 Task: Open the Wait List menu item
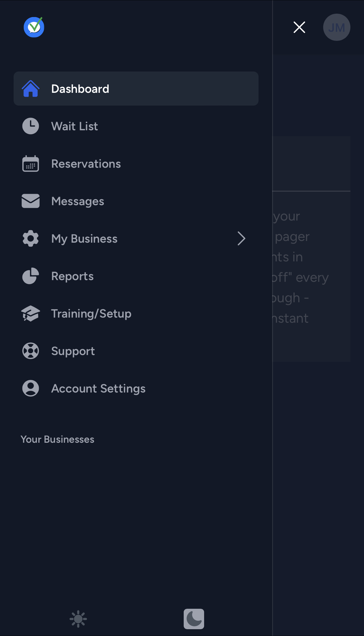74,126
